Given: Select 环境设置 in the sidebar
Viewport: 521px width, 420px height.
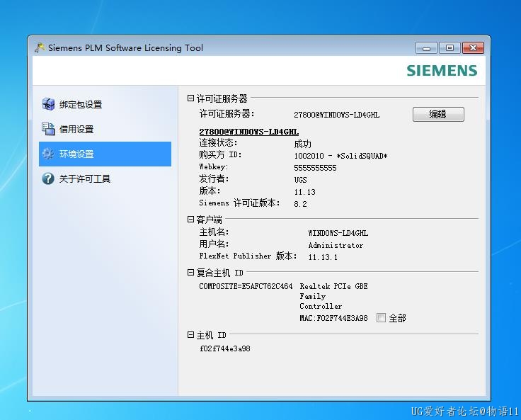Looking at the screenshot, I should coord(105,154).
